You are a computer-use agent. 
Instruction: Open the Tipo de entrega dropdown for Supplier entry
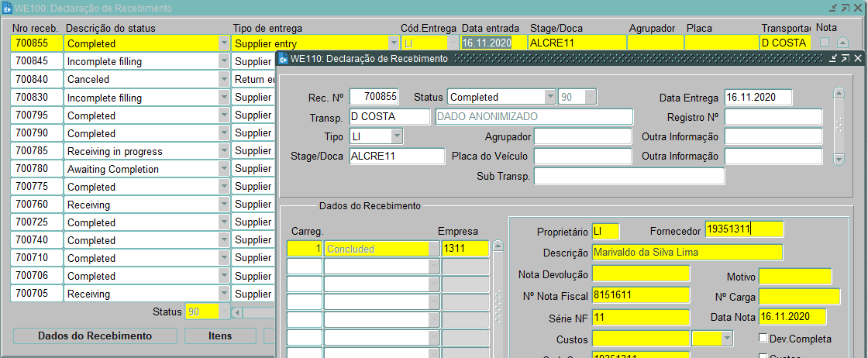(x=394, y=43)
